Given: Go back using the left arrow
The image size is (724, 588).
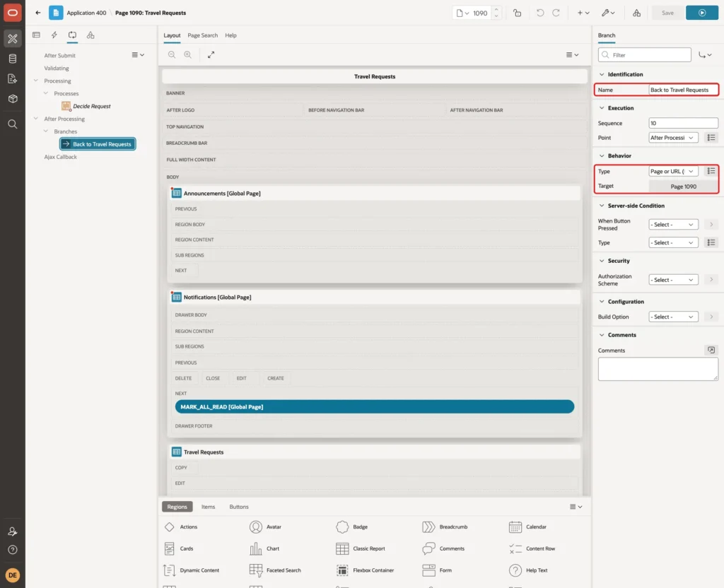Looking at the screenshot, I should (38, 13).
